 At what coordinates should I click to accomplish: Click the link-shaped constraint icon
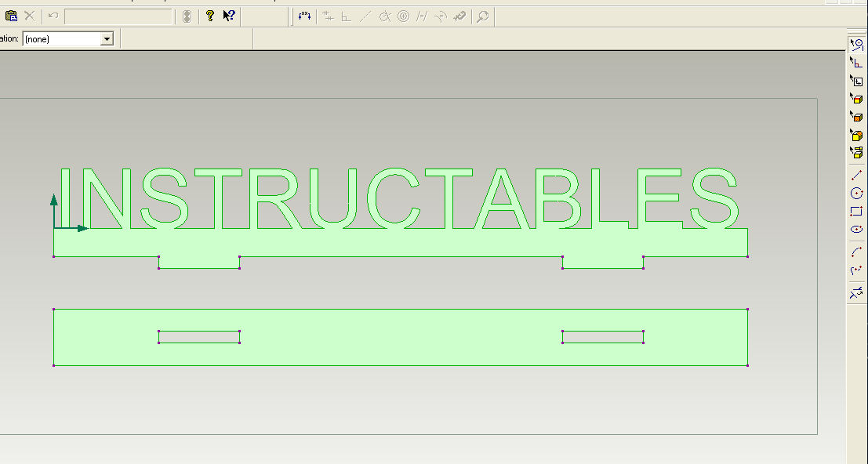(459, 16)
